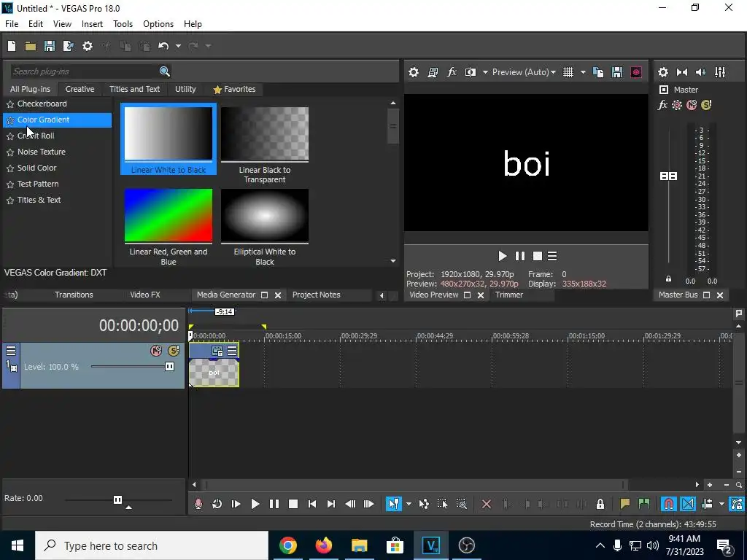Expand the Normal Edit Tool dropdown
This screenshot has height=560, width=747.
[x=409, y=504]
